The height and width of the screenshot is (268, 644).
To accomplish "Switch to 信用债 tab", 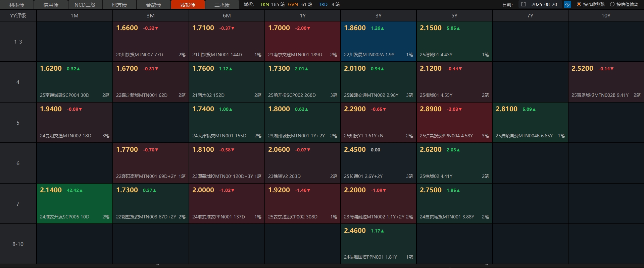I will coord(51,5).
